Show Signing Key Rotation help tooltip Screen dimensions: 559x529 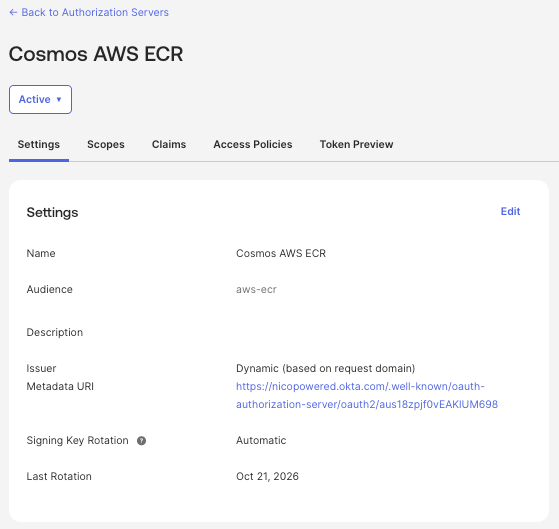pos(142,441)
